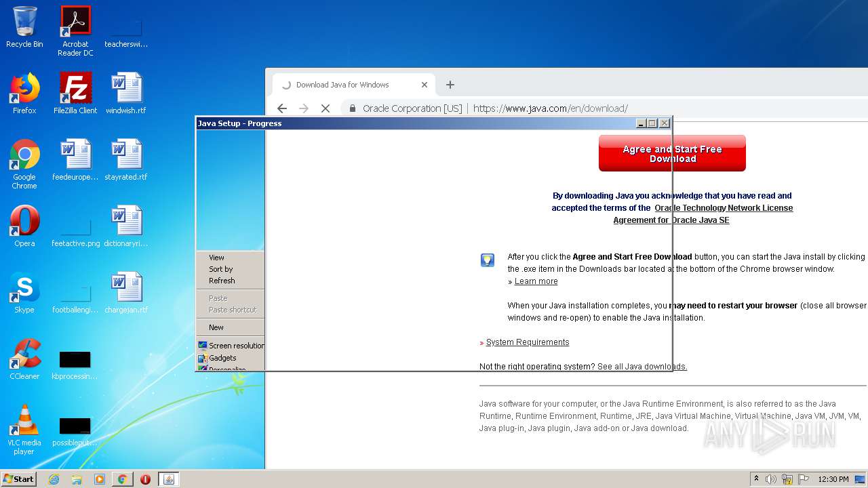Choose Screen resolution in context menu

pyautogui.click(x=231, y=346)
